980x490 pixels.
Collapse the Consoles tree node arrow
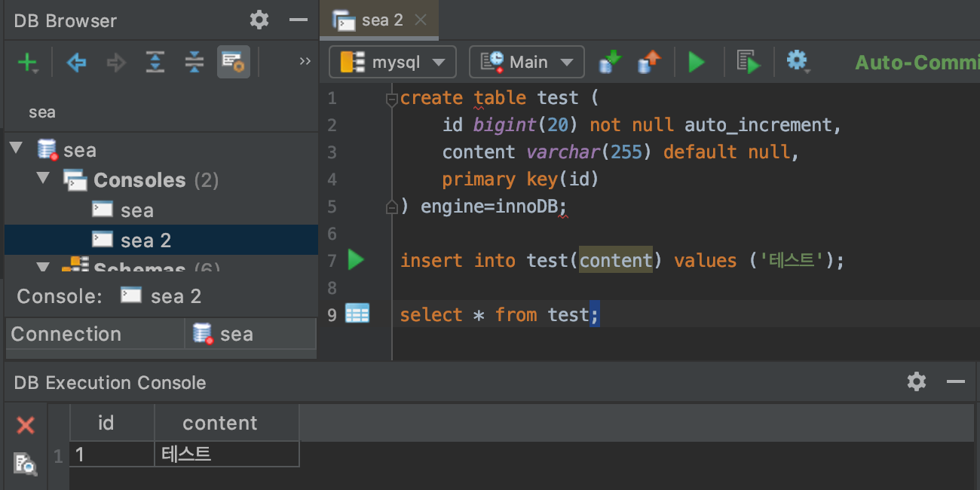coord(44,179)
